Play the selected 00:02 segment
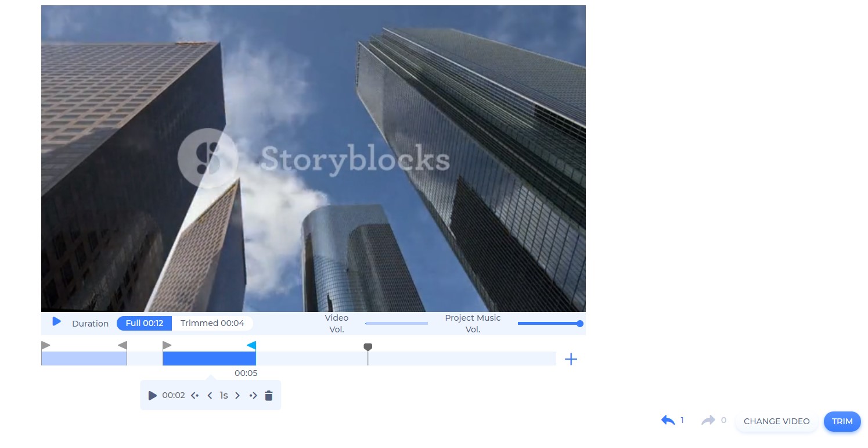The height and width of the screenshot is (448, 868). pyautogui.click(x=152, y=396)
